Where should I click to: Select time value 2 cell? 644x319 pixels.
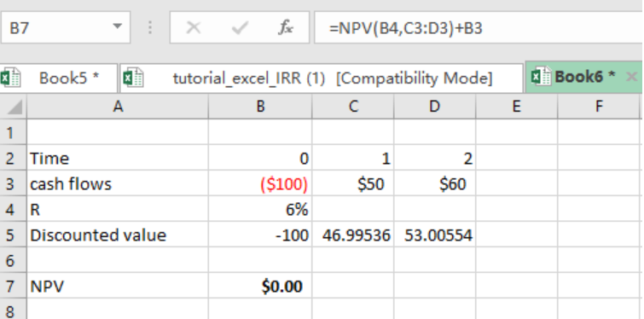point(434,158)
